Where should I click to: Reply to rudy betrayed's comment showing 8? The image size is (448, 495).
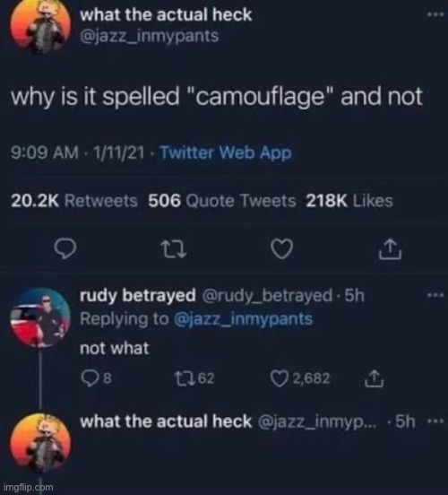(x=96, y=378)
